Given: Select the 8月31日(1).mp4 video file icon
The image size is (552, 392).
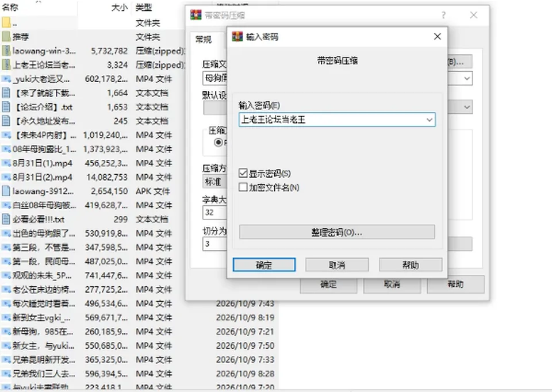Looking at the screenshot, I should [6, 163].
